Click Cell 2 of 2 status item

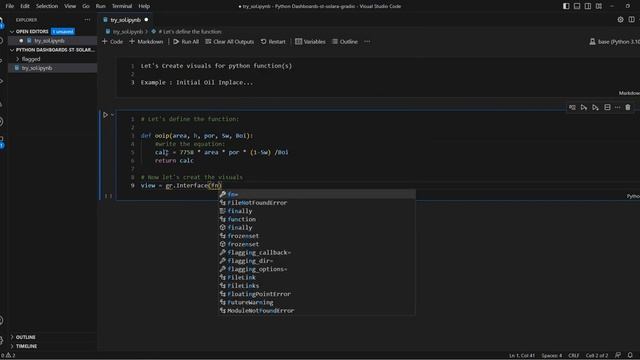[597, 356]
